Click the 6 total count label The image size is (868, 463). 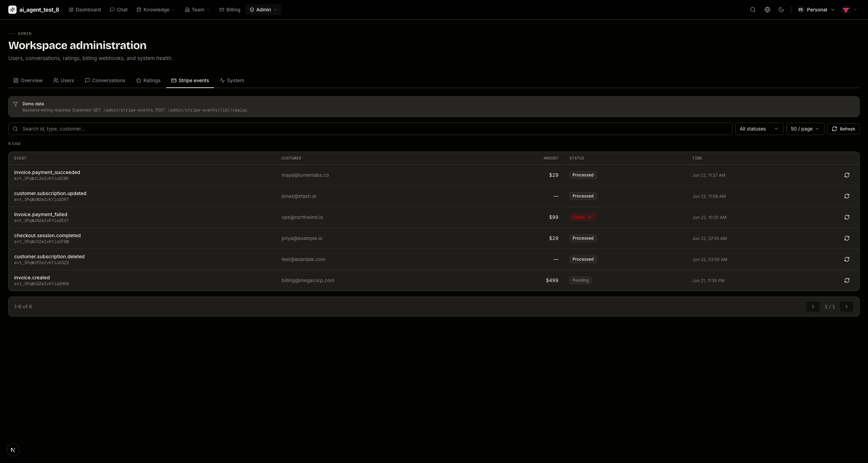click(x=15, y=144)
